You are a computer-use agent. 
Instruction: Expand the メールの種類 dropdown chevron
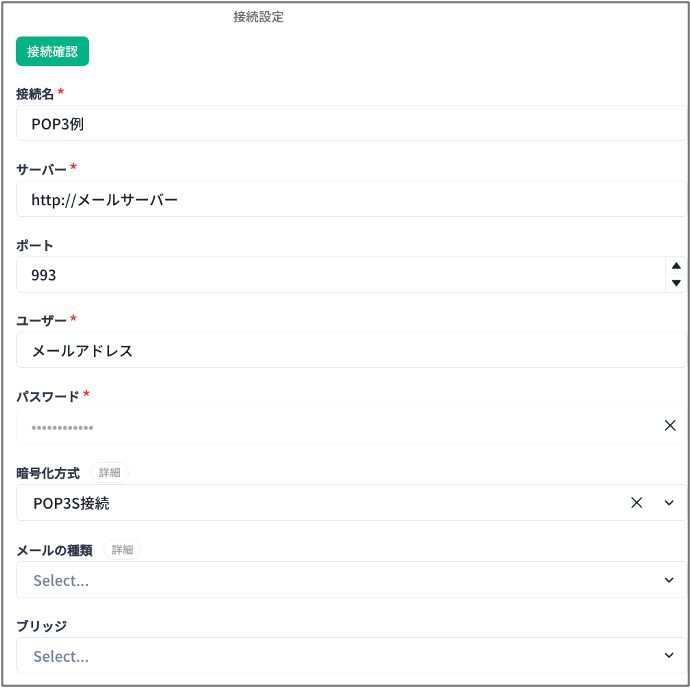click(x=669, y=580)
